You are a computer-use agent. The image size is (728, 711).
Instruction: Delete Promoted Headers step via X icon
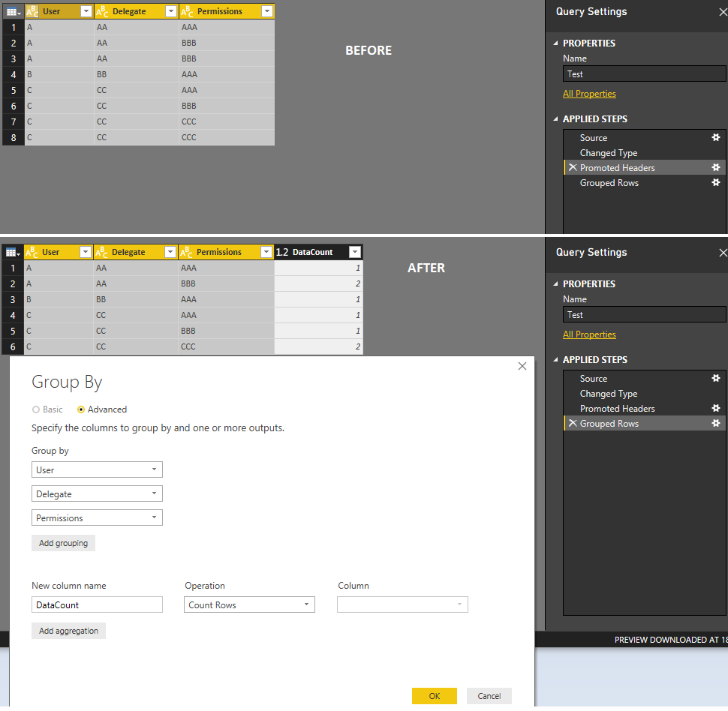pos(573,167)
